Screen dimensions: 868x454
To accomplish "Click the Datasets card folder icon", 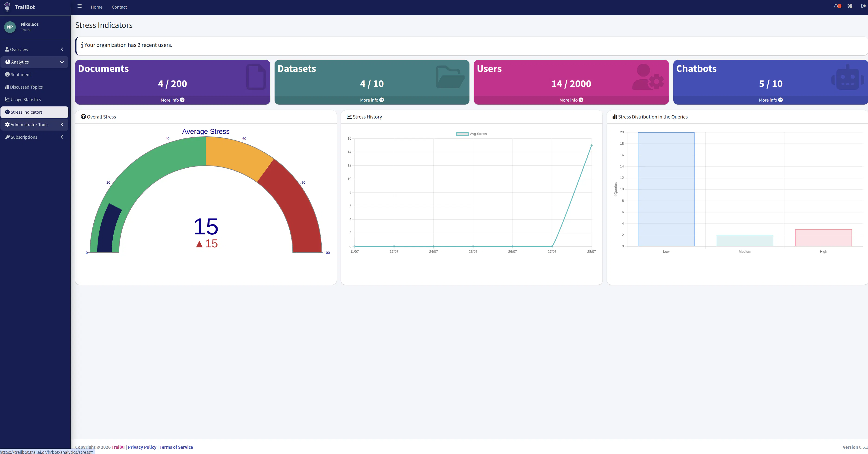I will (450, 77).
